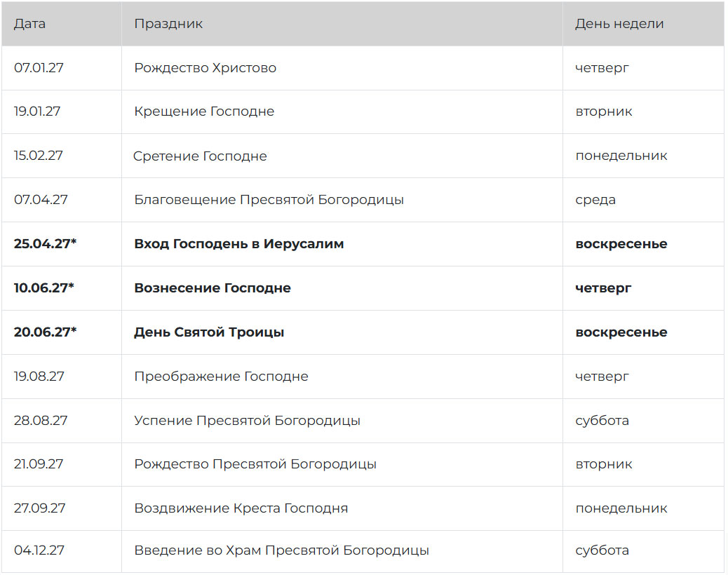The width and height of the screenshot is (728, 575).
Task: Click среда weekday in Благовещение row
Action: [x=595, y=200]
